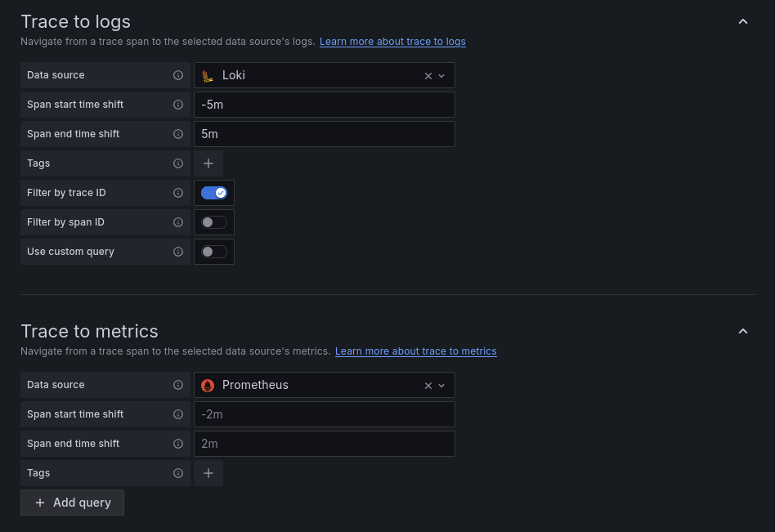Focus the logs Span start time shift field

324,105
